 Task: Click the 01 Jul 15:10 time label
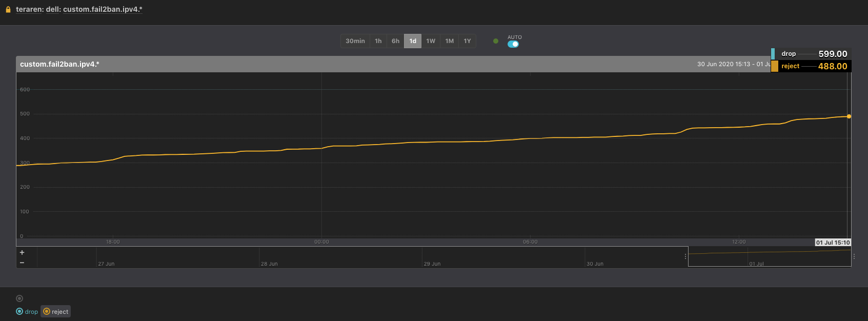click(833, 243)
